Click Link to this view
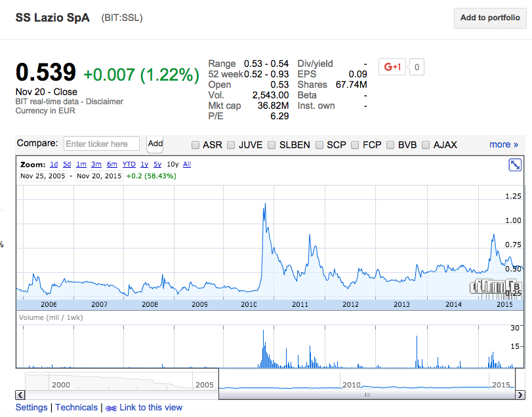 pyautogui.click(x=151, y=408)
